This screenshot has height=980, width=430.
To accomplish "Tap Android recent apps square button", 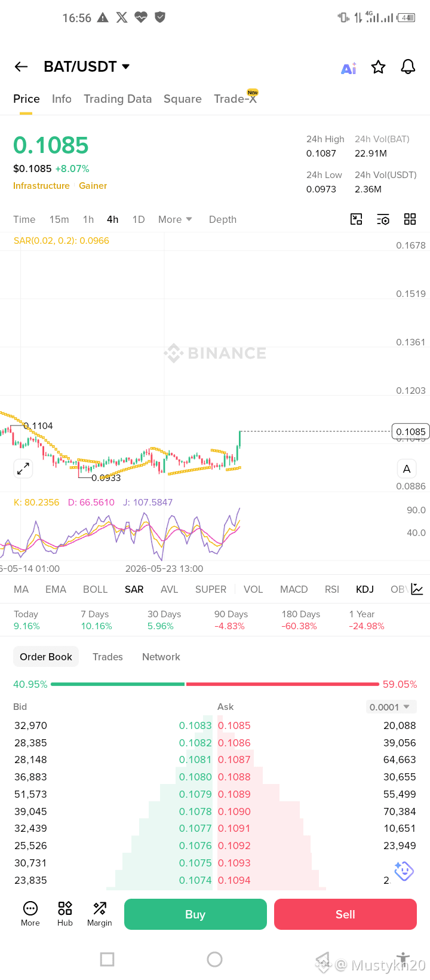I will 107,959.
